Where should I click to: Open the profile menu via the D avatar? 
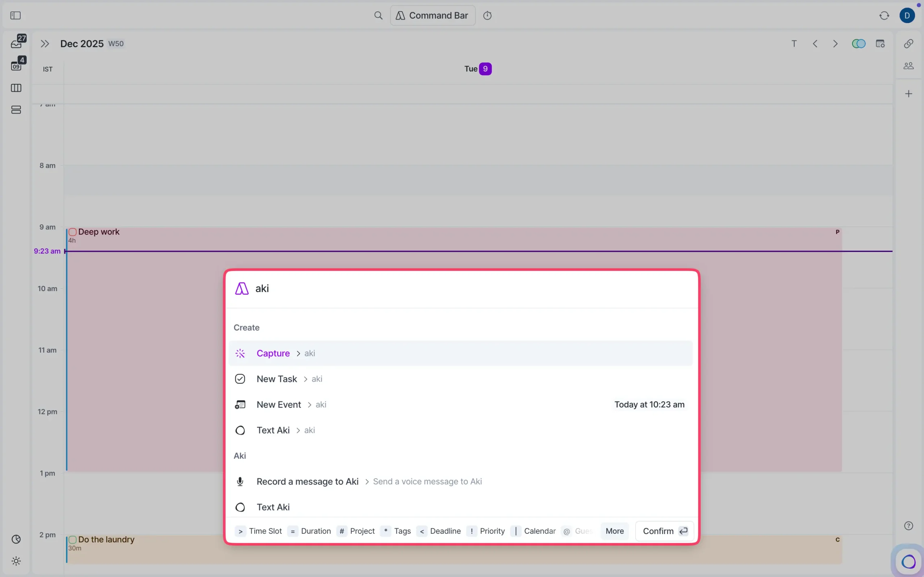(907, 16)
